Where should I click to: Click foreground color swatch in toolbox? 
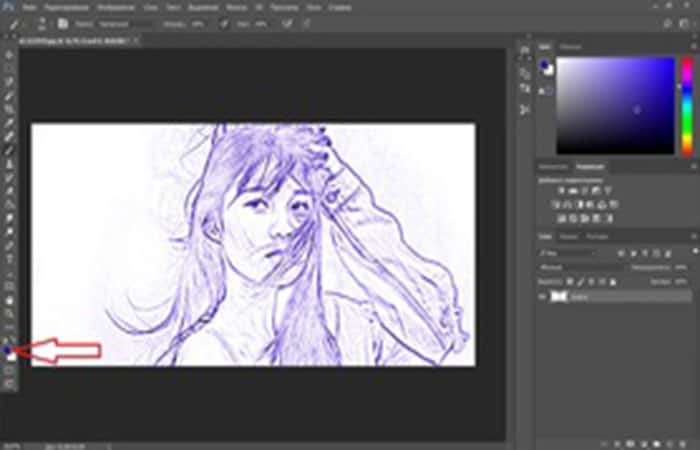(7, 350)
